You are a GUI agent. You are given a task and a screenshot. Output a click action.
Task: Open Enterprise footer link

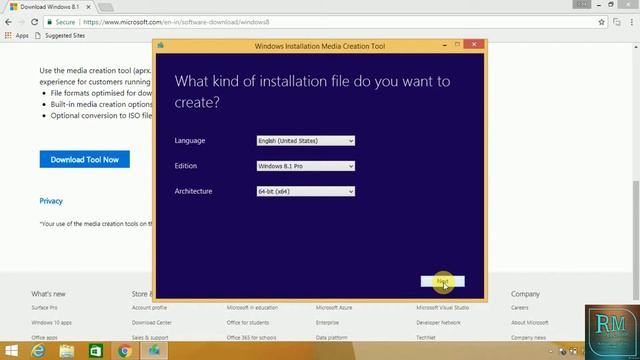(x=327, y=322)
